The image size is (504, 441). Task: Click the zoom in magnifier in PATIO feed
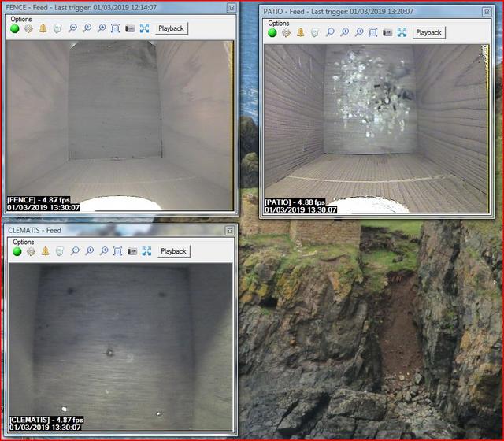pyautogui.click(x=359, y=32)
